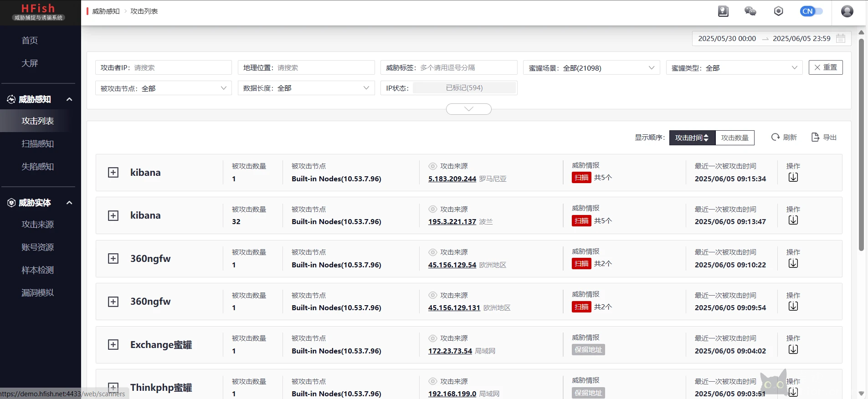Go to 扫描感知 in sidebar
Screen dimensions: 868x399
click(x=38, y=144)
